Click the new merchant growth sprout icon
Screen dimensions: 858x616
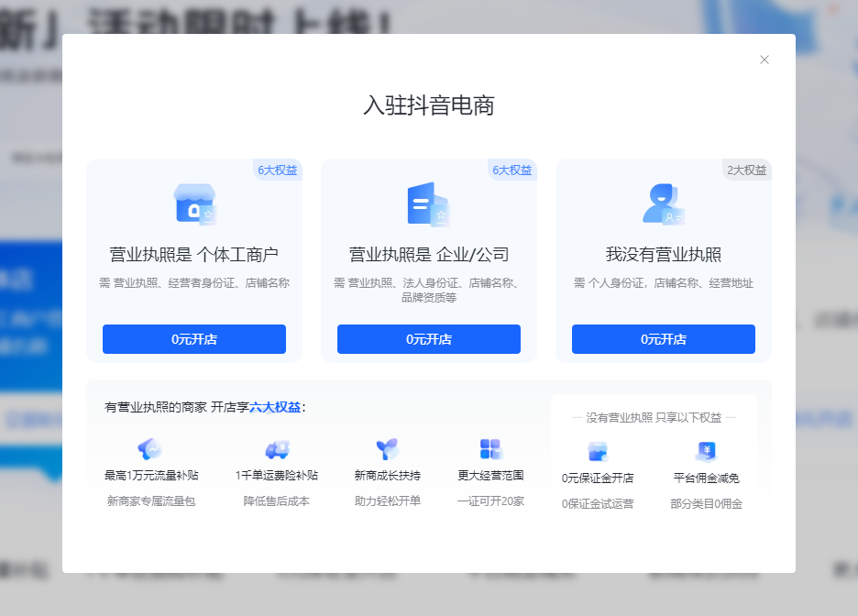(388, 449)
